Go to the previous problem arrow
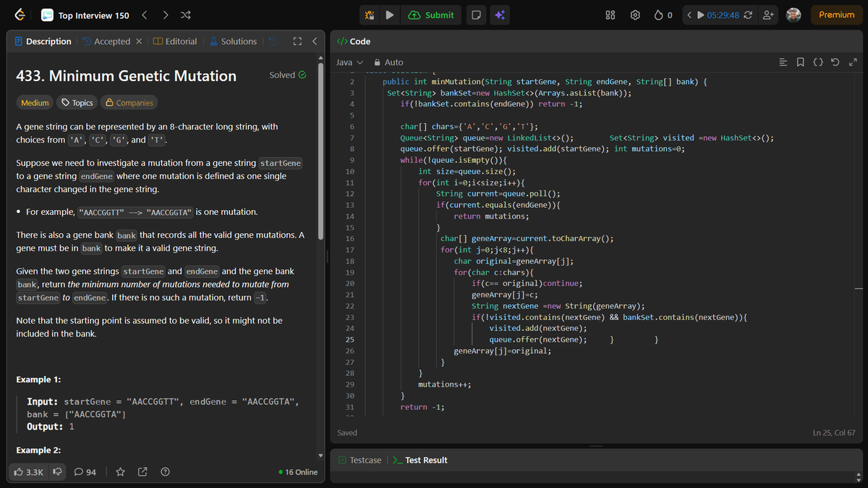Screen dimensions: 868x488 (x=145, y=14)
